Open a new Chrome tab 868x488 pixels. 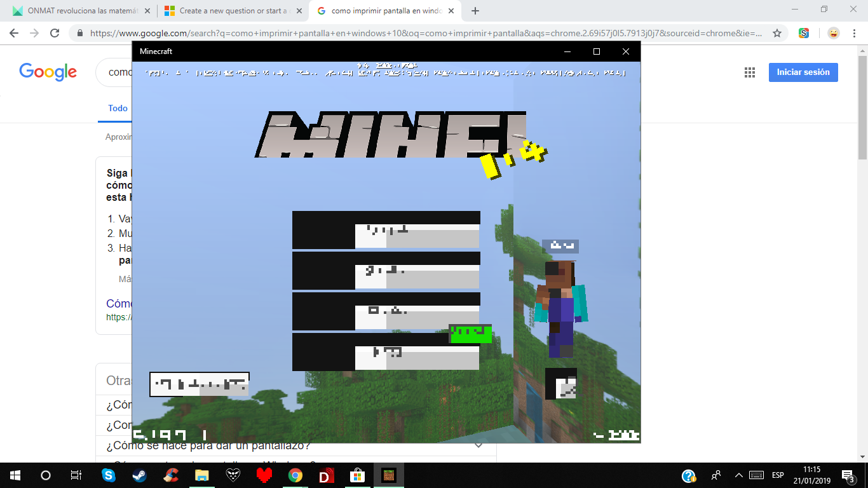pos(475,11)
